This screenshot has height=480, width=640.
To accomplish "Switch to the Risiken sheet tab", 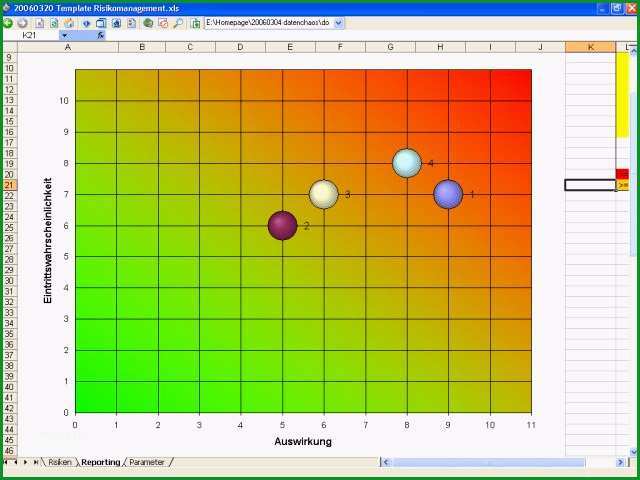I will pos(60,462).
